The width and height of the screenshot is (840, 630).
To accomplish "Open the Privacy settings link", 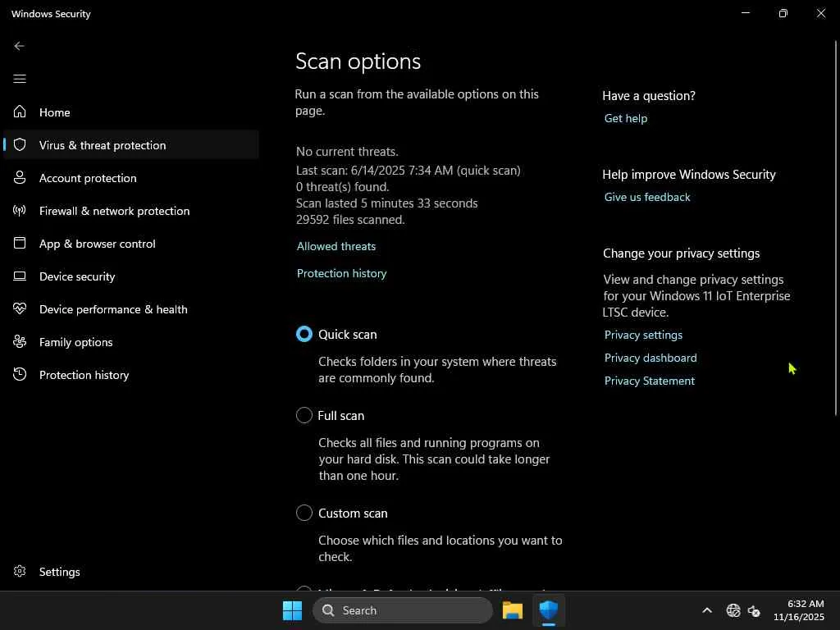I will coord(643,335).
